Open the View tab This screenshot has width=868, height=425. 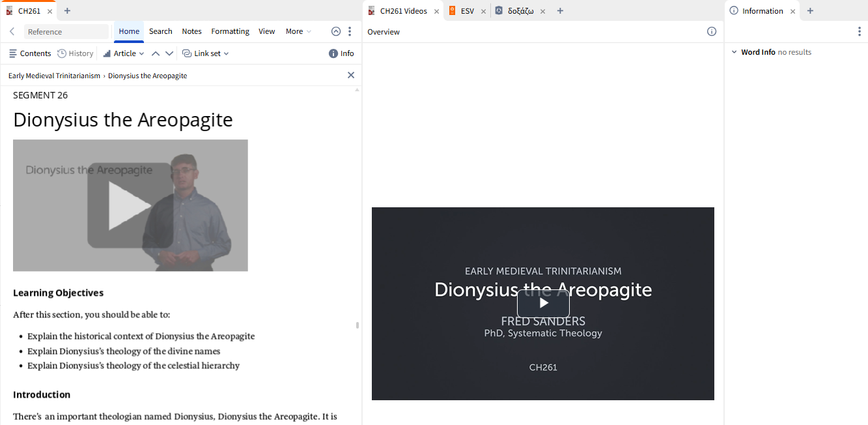point(266,31)
